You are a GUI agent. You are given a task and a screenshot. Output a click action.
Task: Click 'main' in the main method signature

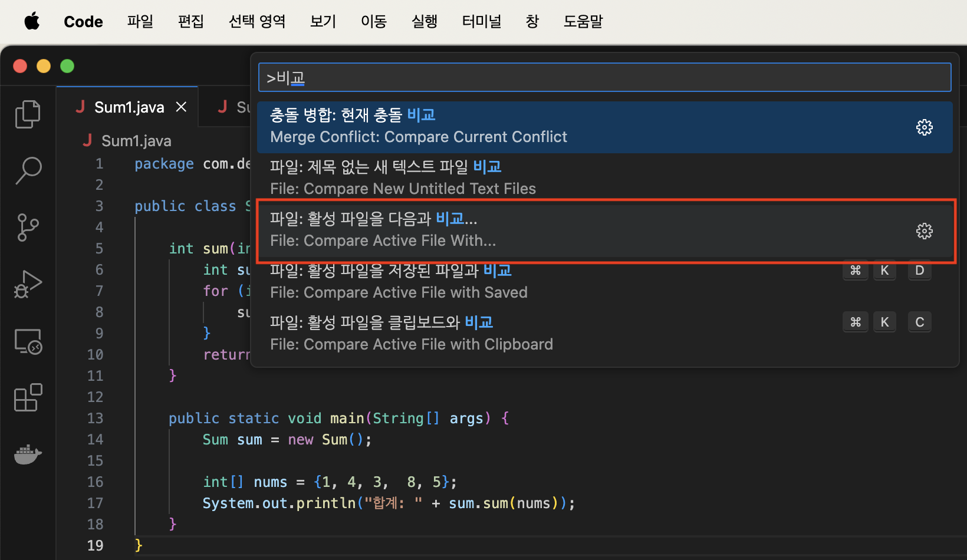347,418
